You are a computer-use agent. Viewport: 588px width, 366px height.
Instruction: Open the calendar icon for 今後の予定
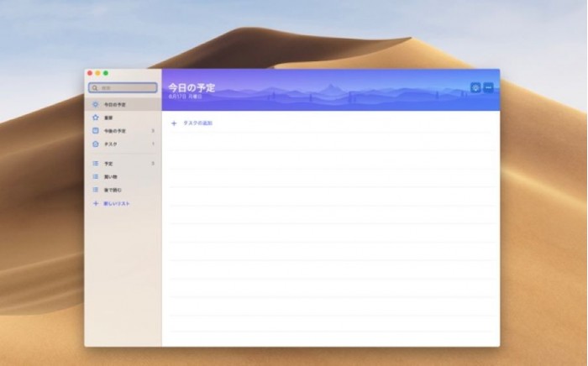(x=95, y=131)
